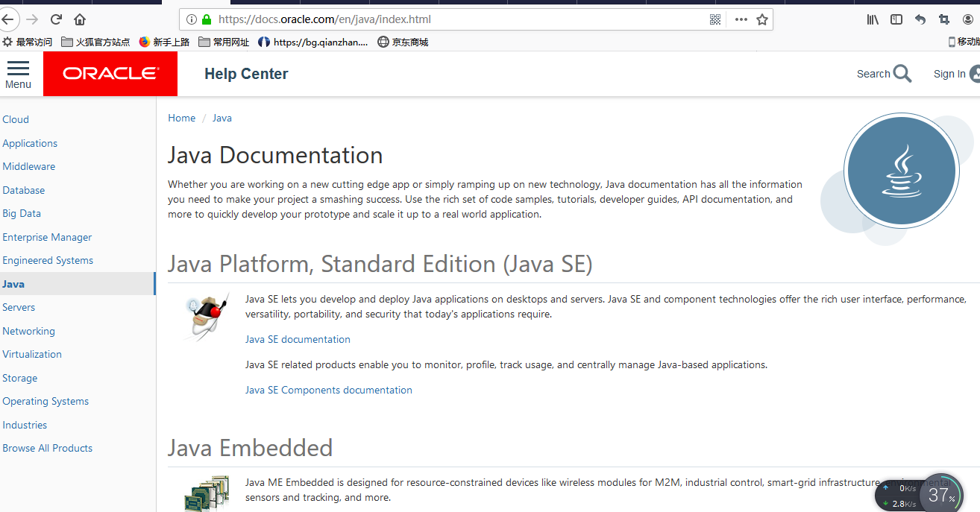Click the Home breadcrumb link

coord(181,118)
